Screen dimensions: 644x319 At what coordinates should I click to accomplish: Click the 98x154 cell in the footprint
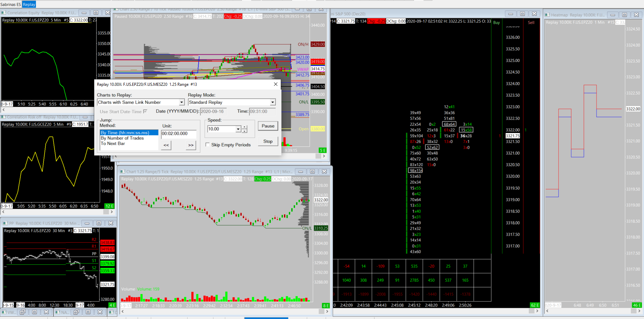click(x=416, y=171)
